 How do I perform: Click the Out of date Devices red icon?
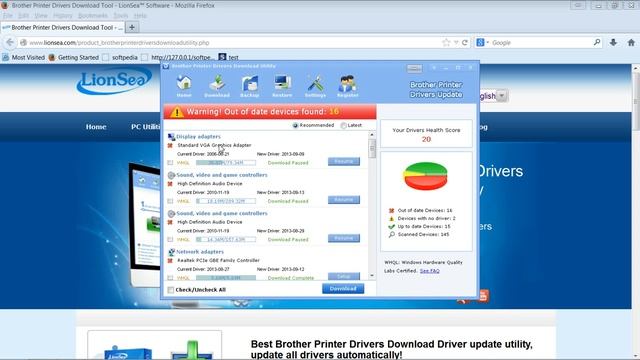pyautogui.click(x=391, y=211)
